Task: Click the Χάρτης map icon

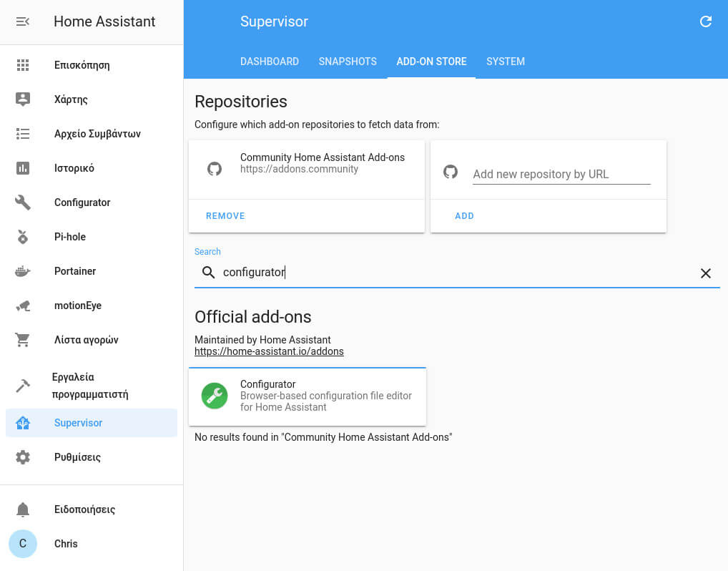Action: click(23, 99)
